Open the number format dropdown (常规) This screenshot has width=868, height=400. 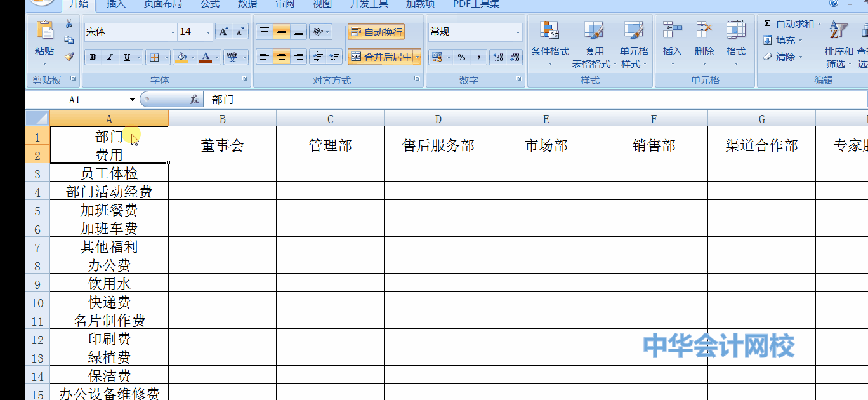pyautogui.click(x=518, y=32)
